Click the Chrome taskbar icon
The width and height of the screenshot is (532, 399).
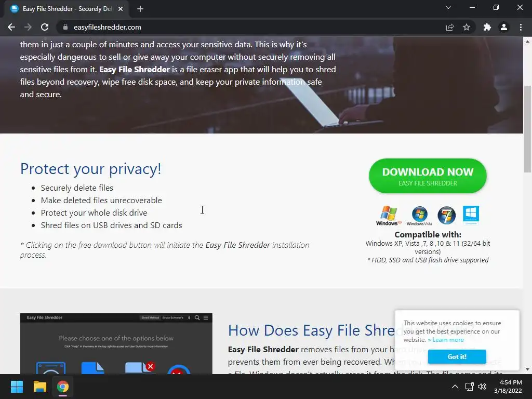(x=63, y=387)
